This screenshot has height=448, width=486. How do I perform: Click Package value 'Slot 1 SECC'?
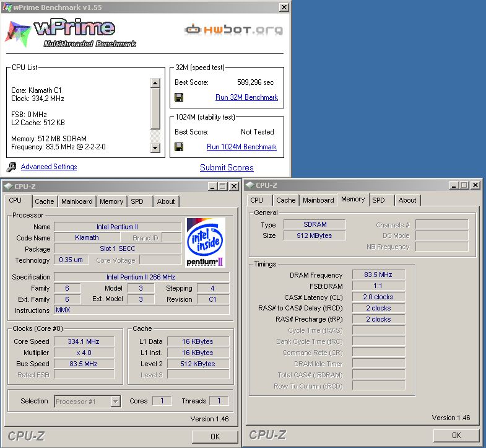[118, 248]
